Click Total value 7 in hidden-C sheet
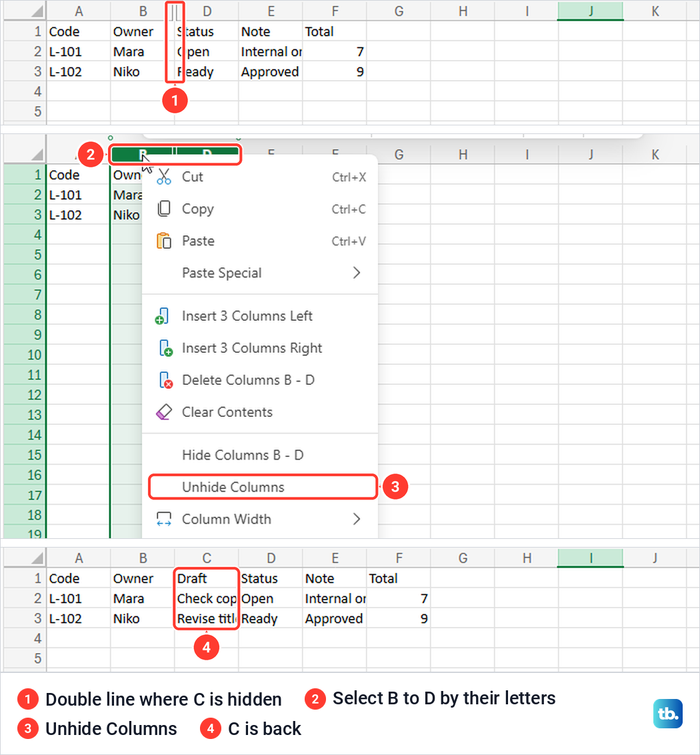The image size is (700, 755). coord(335,51)
